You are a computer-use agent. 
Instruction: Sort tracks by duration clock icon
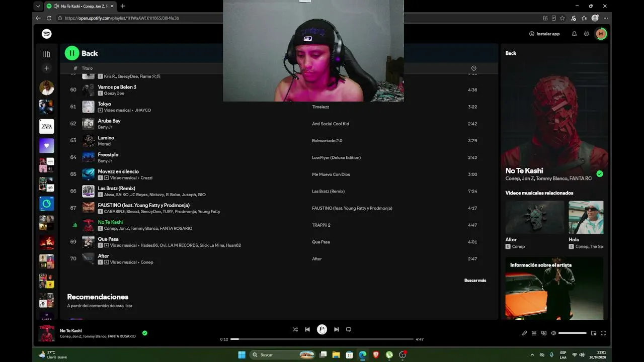click(473, 68)
